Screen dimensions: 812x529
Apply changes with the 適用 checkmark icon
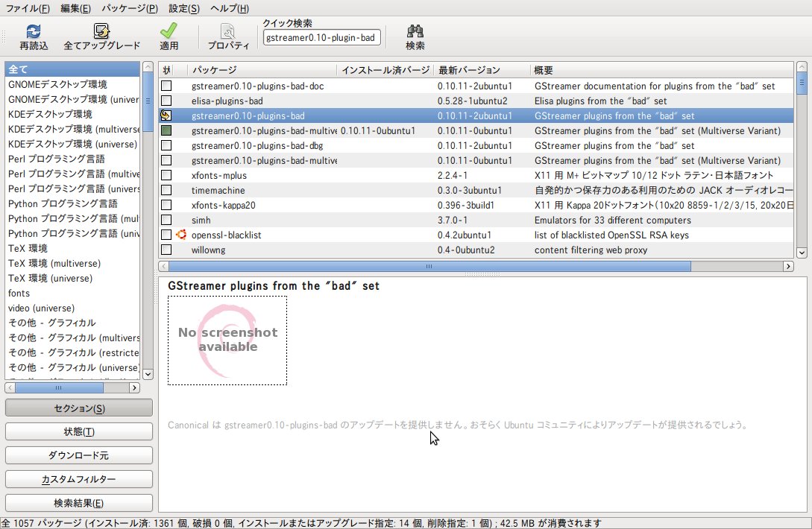click(169, 31)
